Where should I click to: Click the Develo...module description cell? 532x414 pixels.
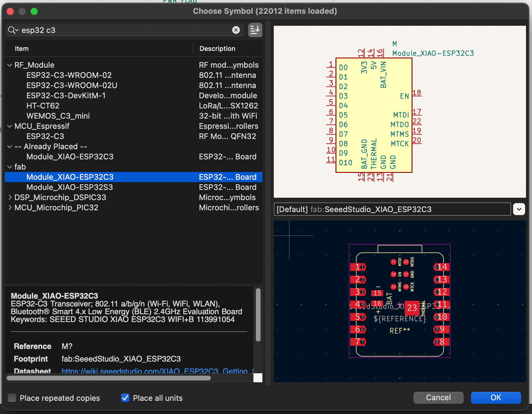click(228, 96)
